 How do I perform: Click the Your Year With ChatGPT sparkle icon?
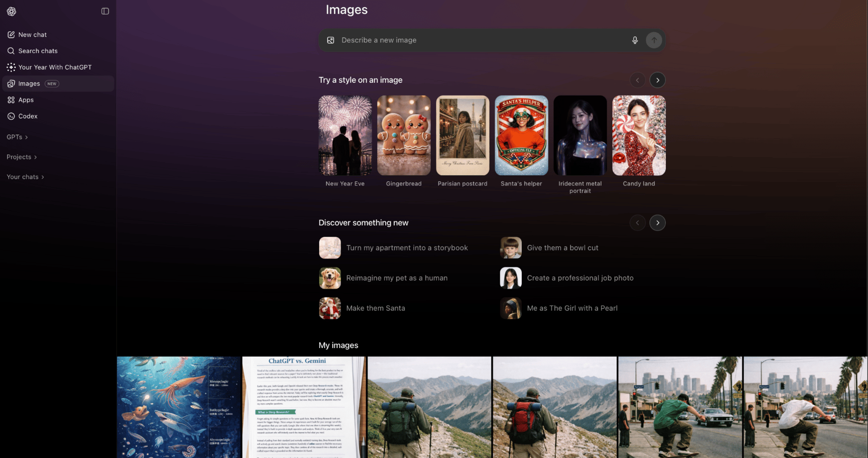tap(11, 67)
